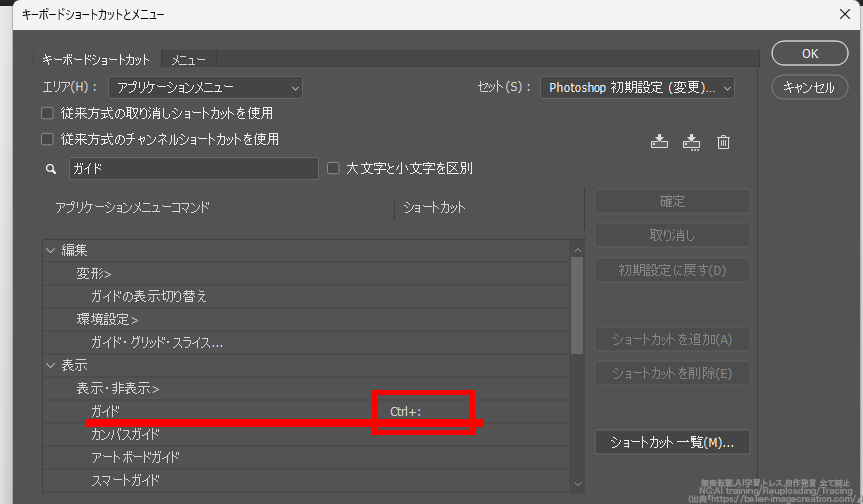The image size is (863, 504).
Task: Click the search field containing ガイド
Action: [x=193, y=169]
